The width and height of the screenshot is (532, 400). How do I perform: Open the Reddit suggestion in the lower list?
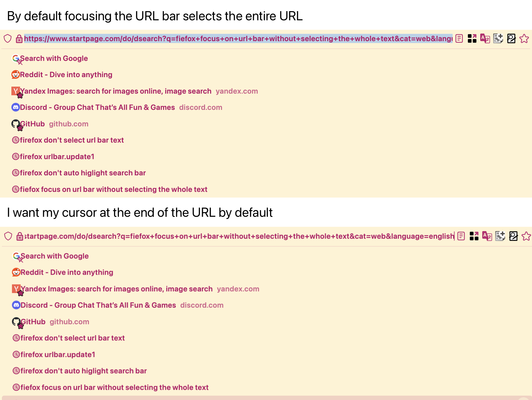67,272
